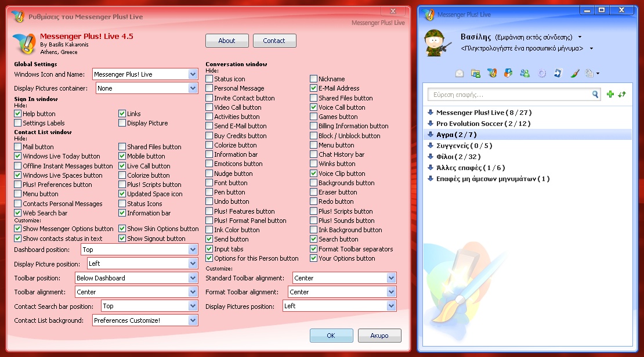Toggle Windows Live Today button checkbox
Screen dimensions: 644x357
tap(17, 156)
